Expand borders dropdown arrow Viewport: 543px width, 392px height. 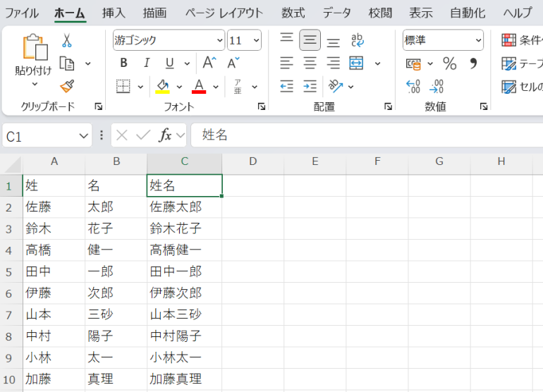(140, 87)
